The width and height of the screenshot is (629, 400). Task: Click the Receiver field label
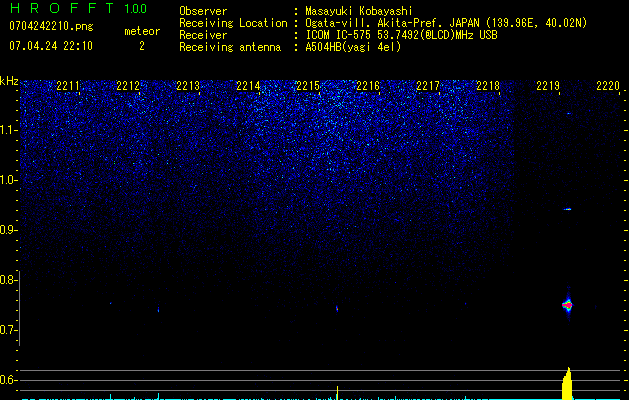[x=203, y=35]
